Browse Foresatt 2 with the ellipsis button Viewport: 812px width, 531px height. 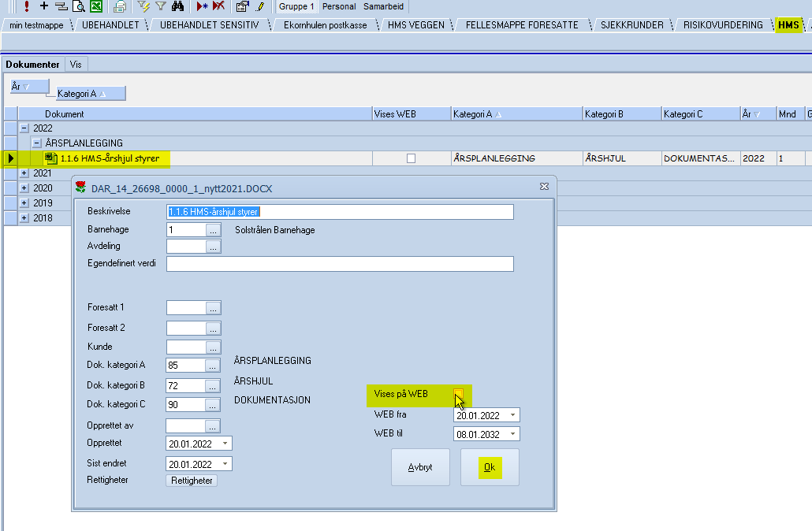tap(213, 329)
